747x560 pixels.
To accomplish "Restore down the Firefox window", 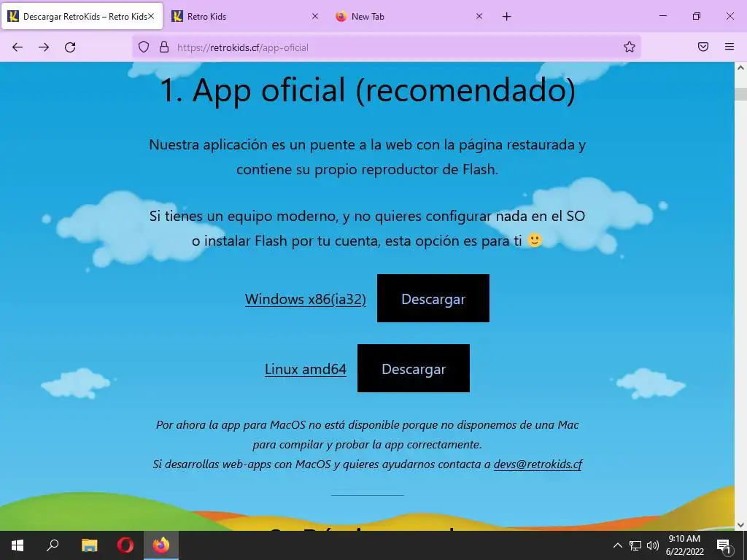I will click(x=697, y=16).
